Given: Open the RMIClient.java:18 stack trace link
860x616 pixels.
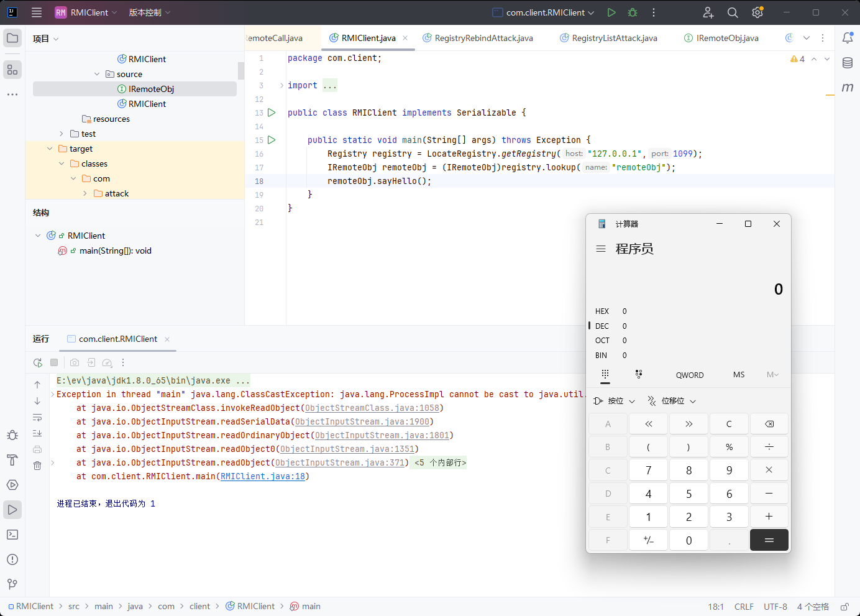Looking at the screenshot, I should click(263, 477).
